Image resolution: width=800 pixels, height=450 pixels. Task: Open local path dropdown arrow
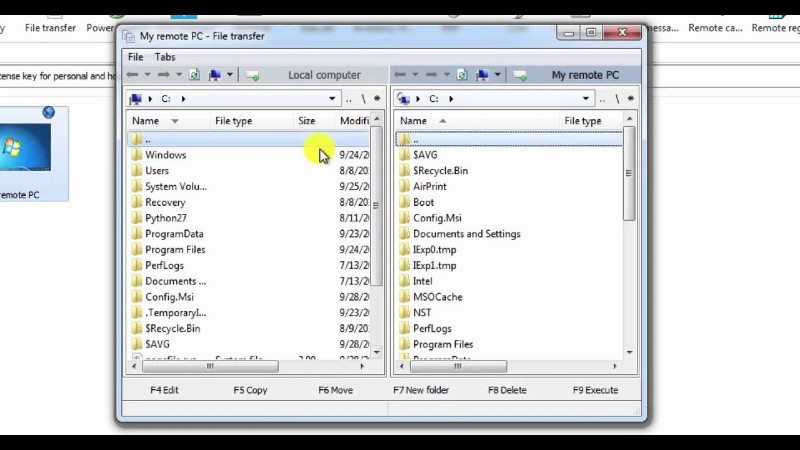tap(332, 99)
